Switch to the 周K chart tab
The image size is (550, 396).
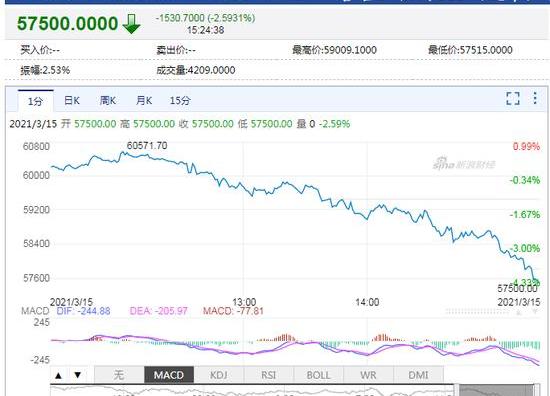tap(108, 101)
